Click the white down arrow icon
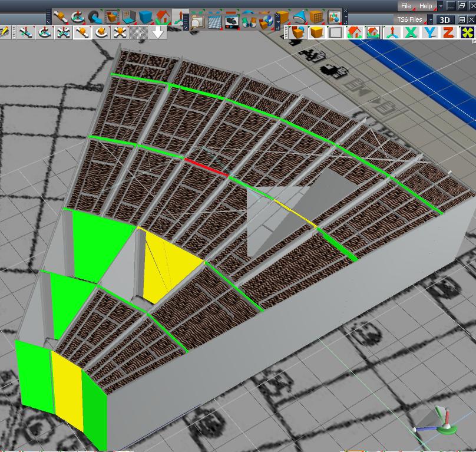Viewport: 476px width, 452px height. 158,32
